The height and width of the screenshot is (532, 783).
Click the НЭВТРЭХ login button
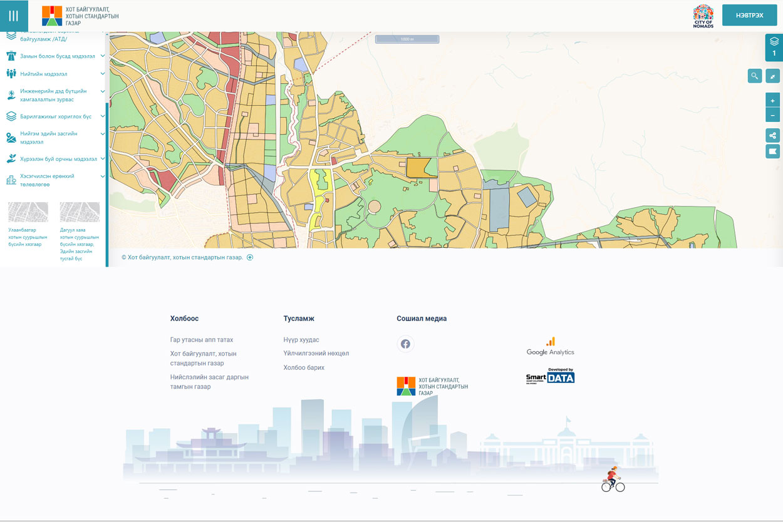pyautogui.click(x=749, y=15)
